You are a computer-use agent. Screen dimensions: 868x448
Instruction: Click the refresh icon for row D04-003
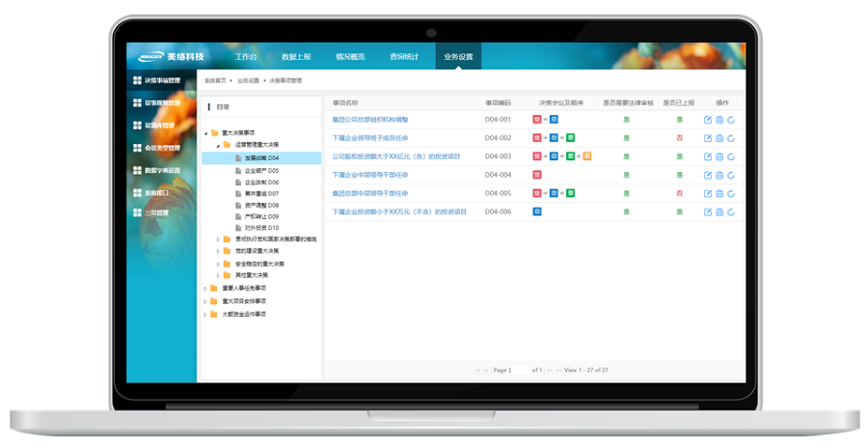[731, 156]
